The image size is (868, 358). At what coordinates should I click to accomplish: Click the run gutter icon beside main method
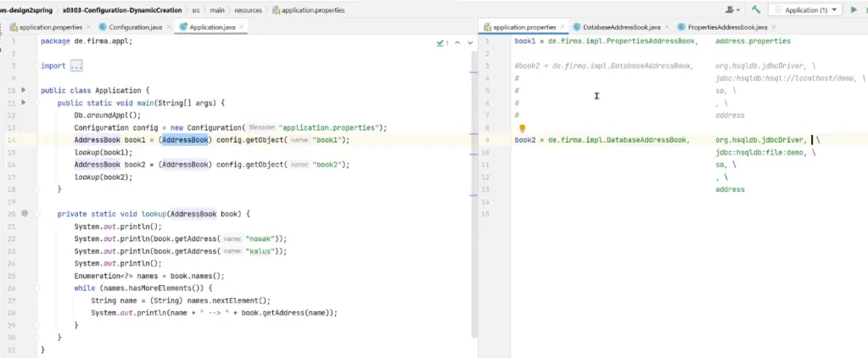click(x=23, y=103)
